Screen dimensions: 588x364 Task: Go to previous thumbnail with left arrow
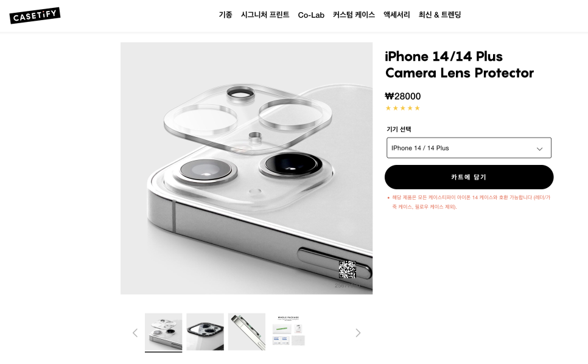click(x=135, y=333)
